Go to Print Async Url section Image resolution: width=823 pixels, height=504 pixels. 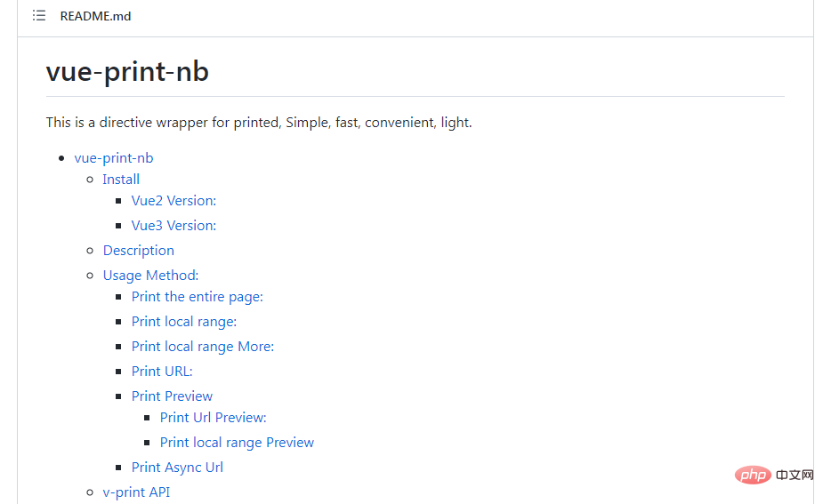pos(177,468)
